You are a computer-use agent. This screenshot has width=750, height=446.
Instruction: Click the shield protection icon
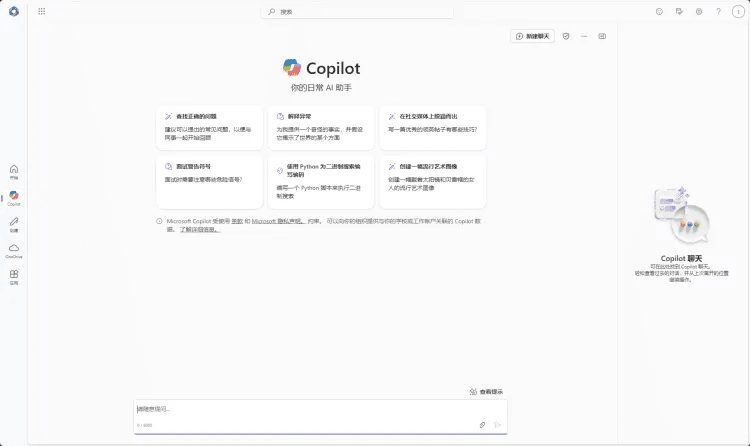coord(566,36)
